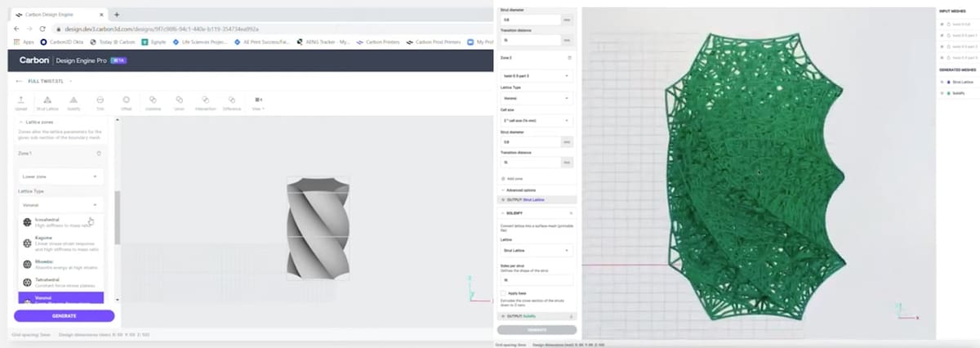The image size is (980, 348).
Task: Click the back arrow beside FULL TWIST.STL
Action: tap(20, 81)
